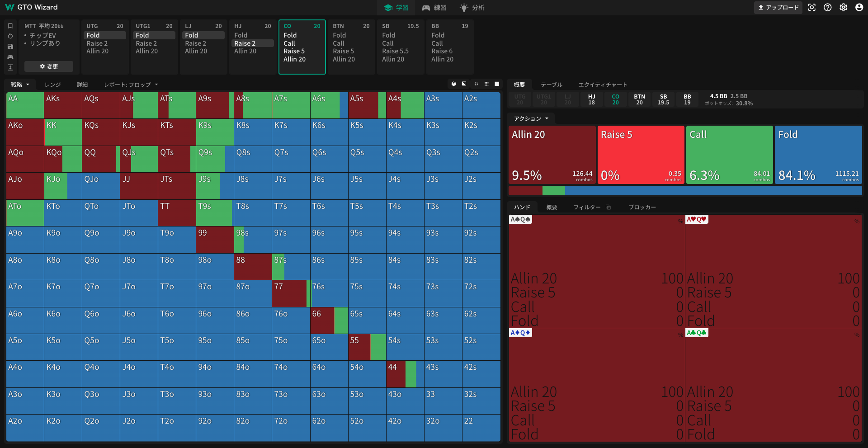Click the A♣Q♣ hand combo card
Viewport: 868px width, 448px height.
coord(774,385)
